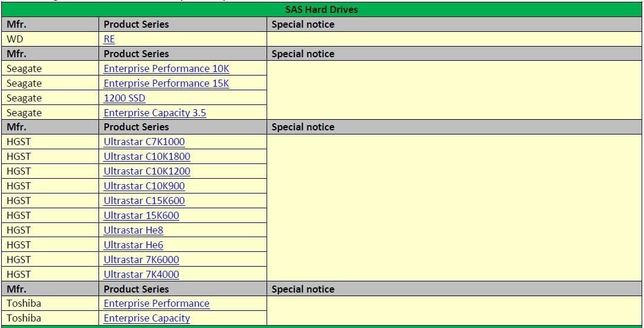Click the Ultrastar C15K600 link
The height and width of the screenshot is (328, 644).
(144, 201)
